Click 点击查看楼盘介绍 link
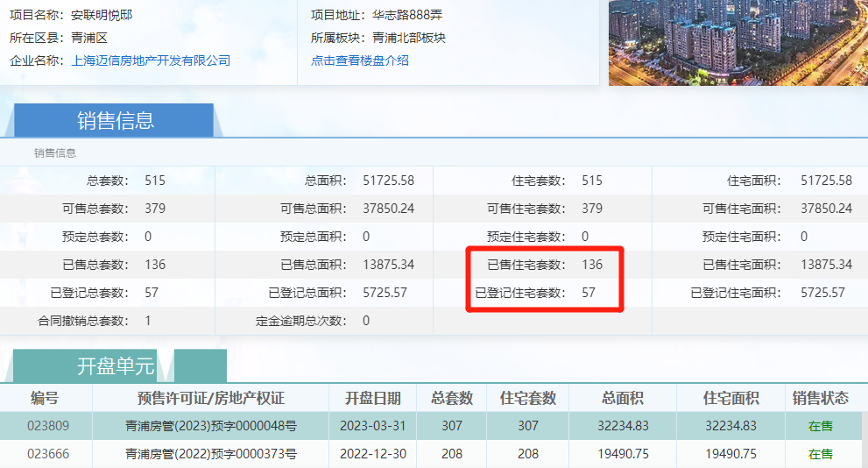The height and width of the screenshot is (468, 868). [x=360, y=60]
